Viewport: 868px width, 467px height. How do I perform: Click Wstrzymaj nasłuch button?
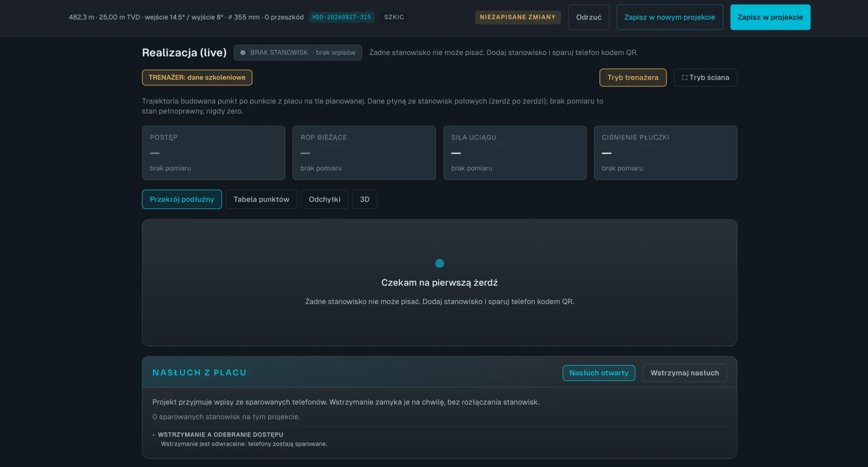pos(685,373)
